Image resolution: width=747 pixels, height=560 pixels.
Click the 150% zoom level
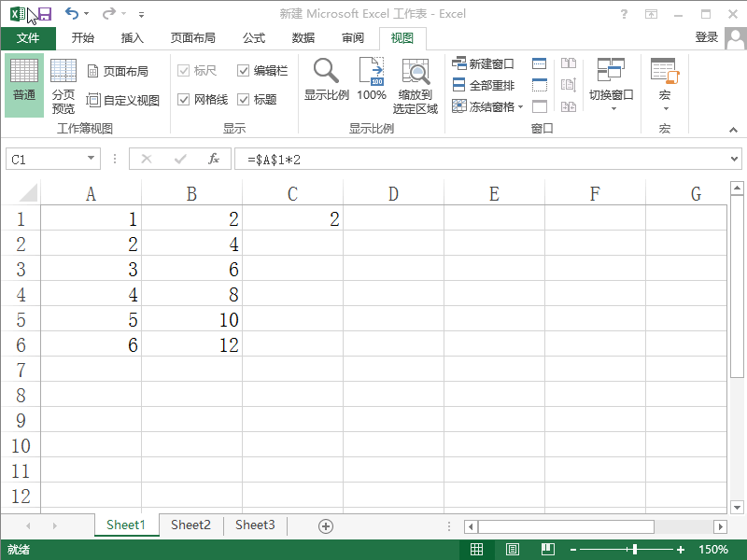[713, 550]
